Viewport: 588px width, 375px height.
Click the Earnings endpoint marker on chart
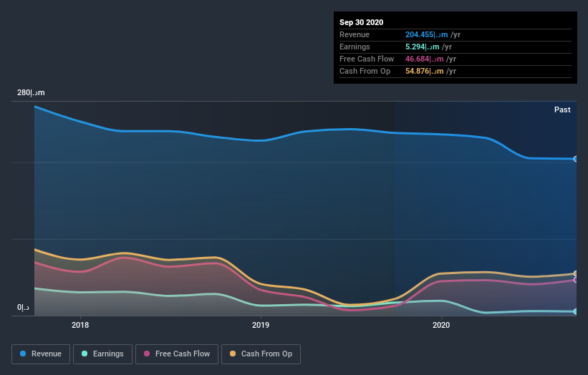click(x=575, y=311)
